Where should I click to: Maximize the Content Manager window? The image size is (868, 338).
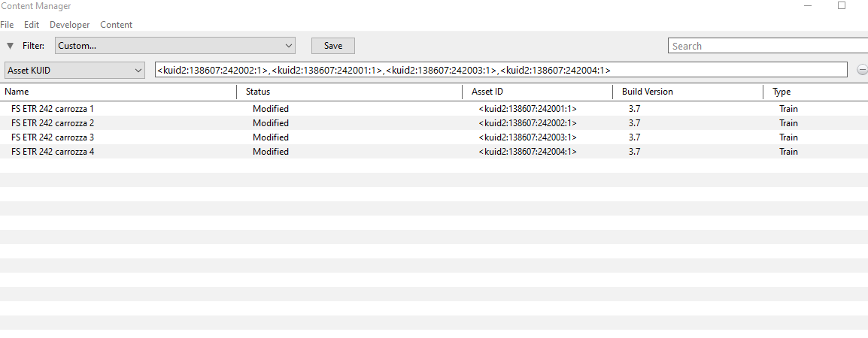click(x=842, y=5)
